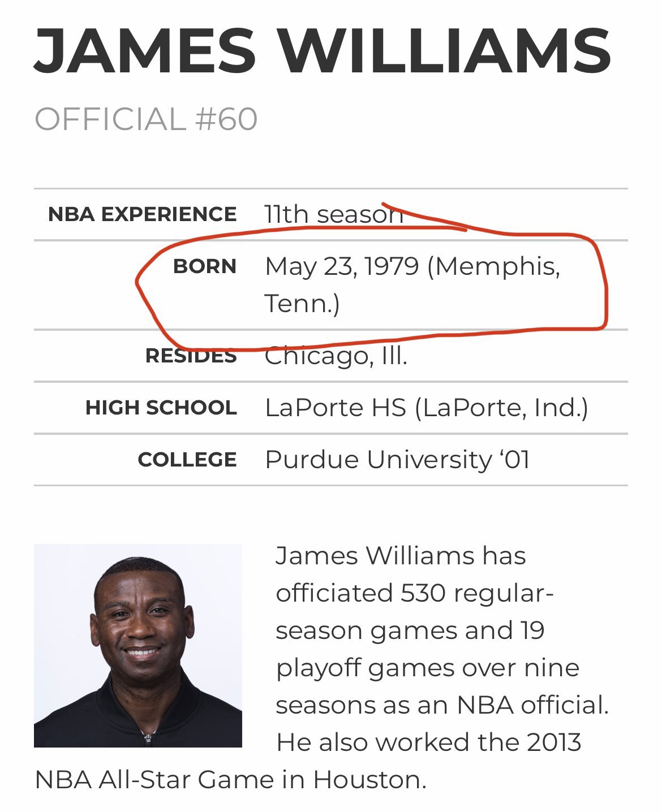
Task: Click the Chicago, Ill. residence value
Action: (x=336, y=356)
